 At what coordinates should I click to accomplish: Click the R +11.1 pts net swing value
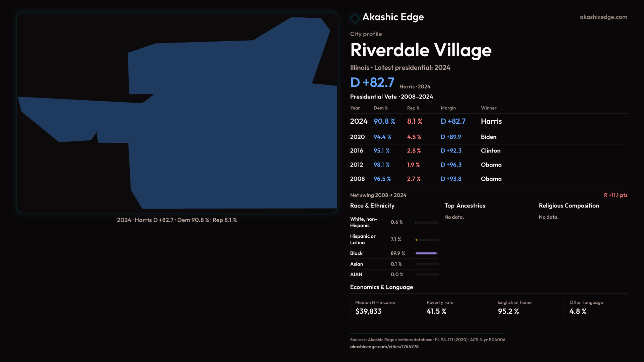pyautogui.click(x=615, y=195)
